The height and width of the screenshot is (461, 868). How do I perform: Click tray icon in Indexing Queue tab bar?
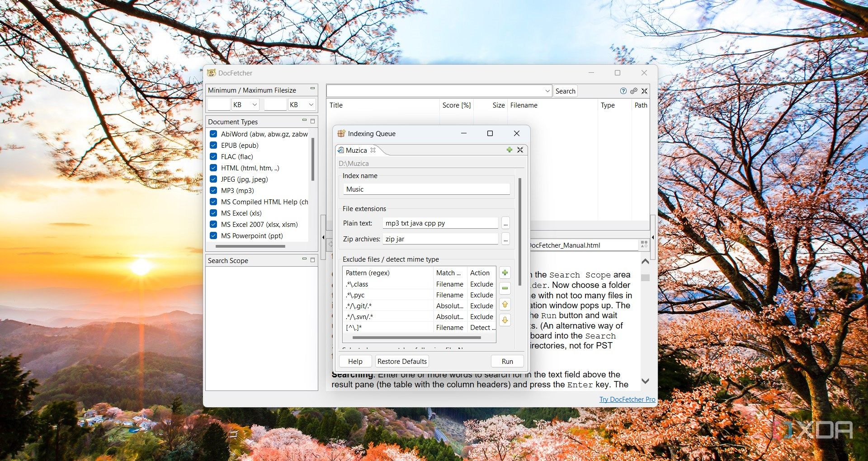coord(520,150)
